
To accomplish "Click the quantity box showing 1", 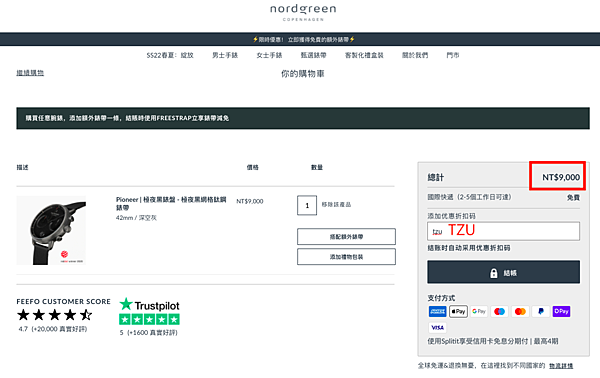I will (307, 205).
